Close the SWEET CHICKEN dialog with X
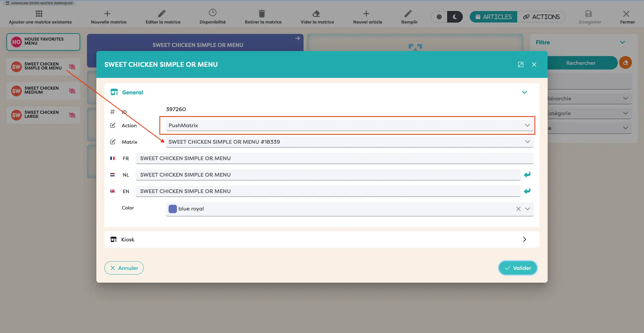The height and width of the screenshot is (333, 644). (x=534, y=64)
